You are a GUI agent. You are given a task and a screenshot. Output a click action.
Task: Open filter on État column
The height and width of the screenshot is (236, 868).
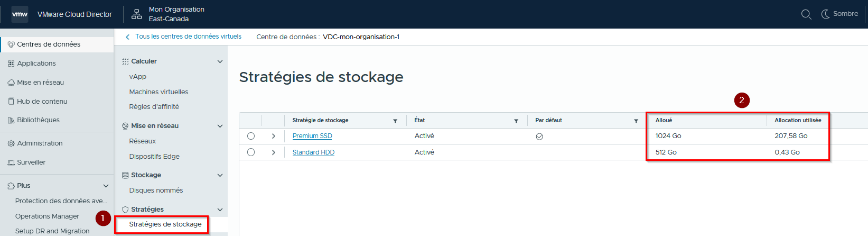click(x=516, y=121)
